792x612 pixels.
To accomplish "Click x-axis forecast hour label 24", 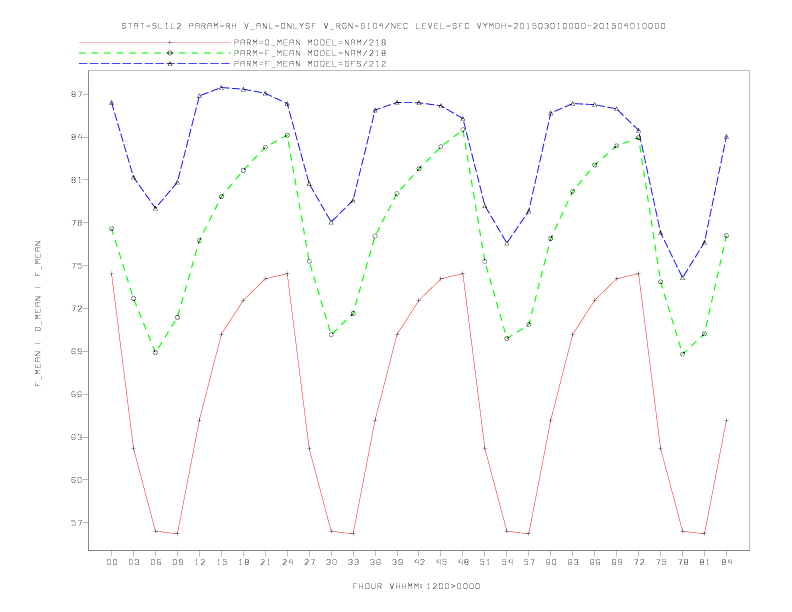I will [287, 562].
